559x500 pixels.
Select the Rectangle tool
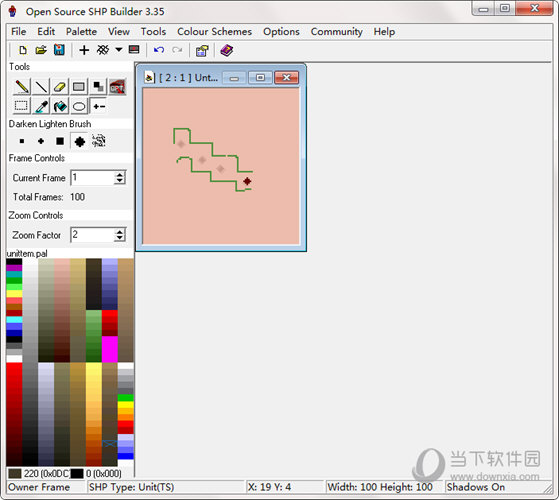pos(79,87)
